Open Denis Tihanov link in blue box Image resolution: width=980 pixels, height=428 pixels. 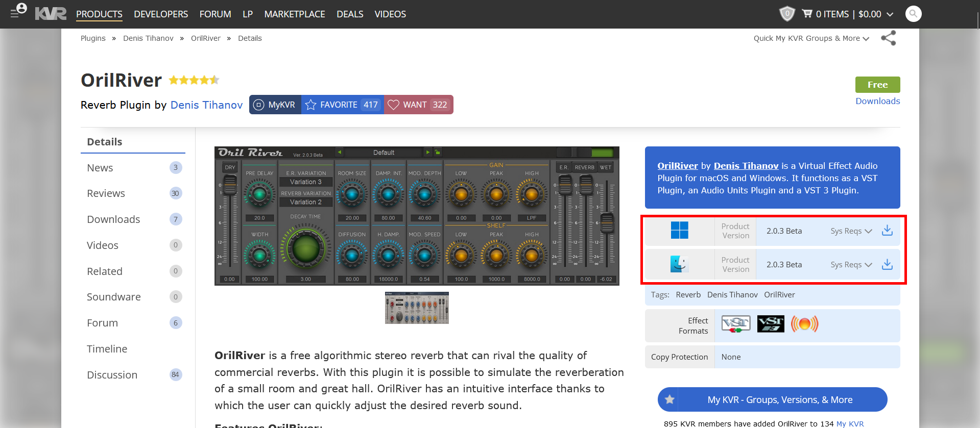coord(746,166)
